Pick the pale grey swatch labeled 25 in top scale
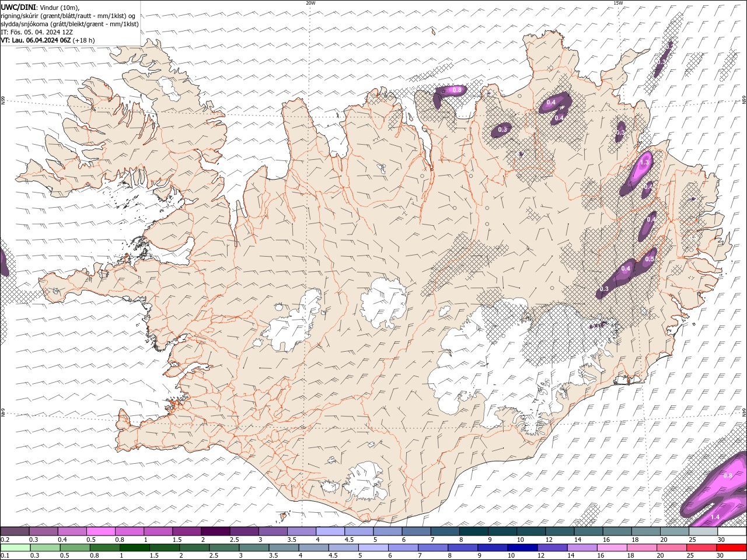The height and width of the screenshot is (560, 747). pyautogui.click(x=703, y=531)
